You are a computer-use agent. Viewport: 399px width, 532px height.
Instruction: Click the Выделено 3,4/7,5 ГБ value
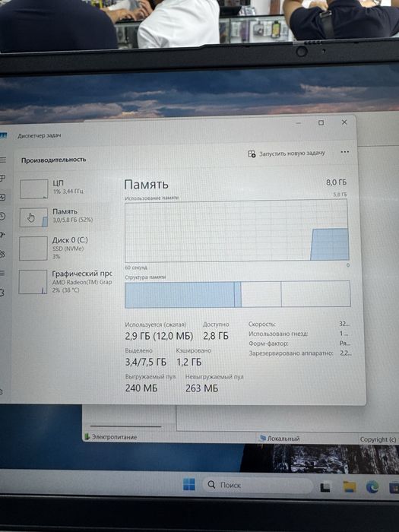[x=146, y=362]
